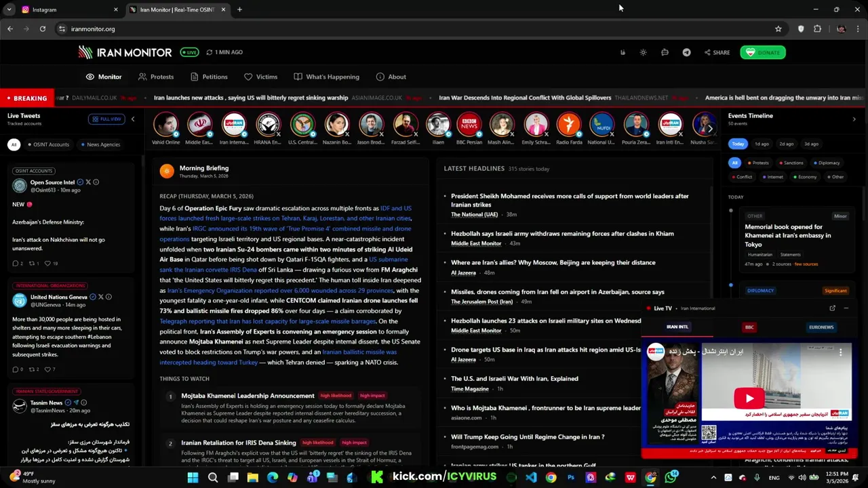Open headline about Hezbollah and Khiam clashes
Viewport: 868px width, 488px height.
[x=562, y=234]
